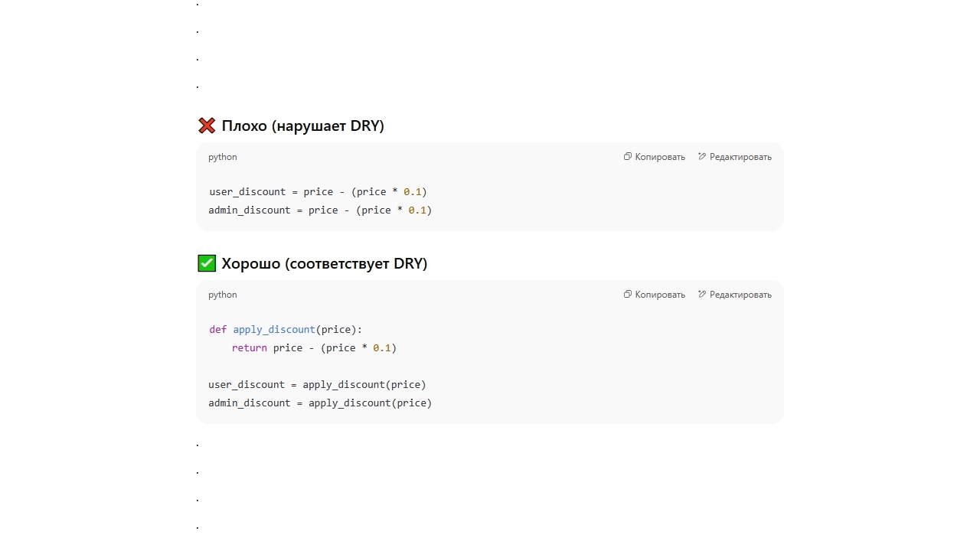Image resolution: width=980 pixels, height=551 pixels.
Task: Click 'Копировать' on the apply_discount code block
Action: point(654,295)
